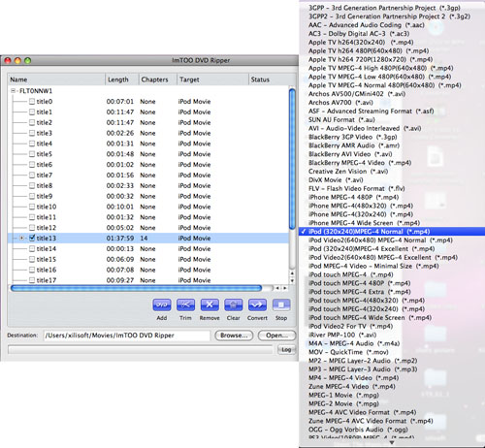
Task: Click the Open button
Action: point(276,336)
